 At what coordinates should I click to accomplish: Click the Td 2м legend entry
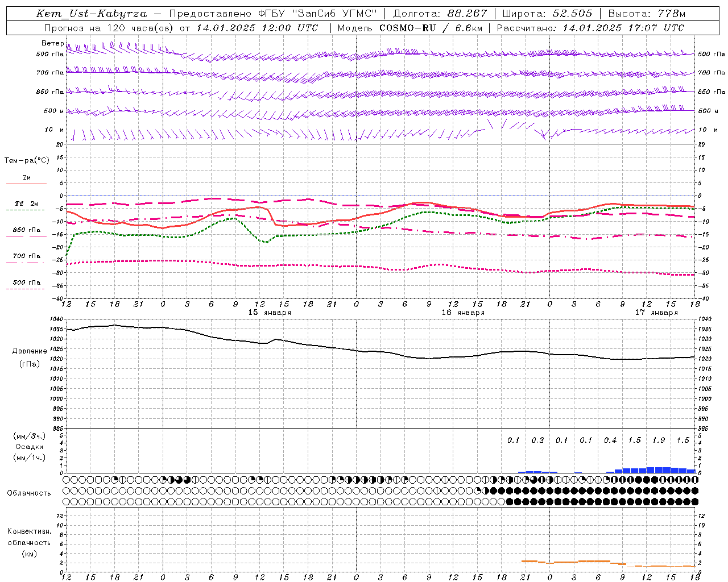pos(27,203)
